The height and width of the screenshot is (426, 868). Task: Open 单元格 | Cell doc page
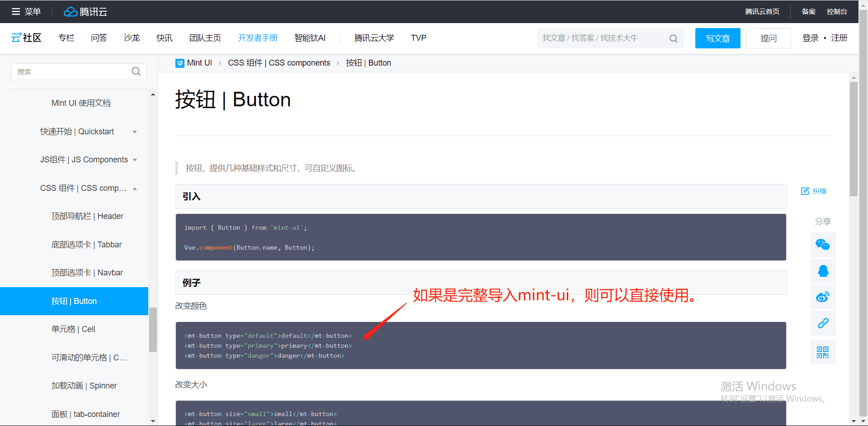(73, 329)
